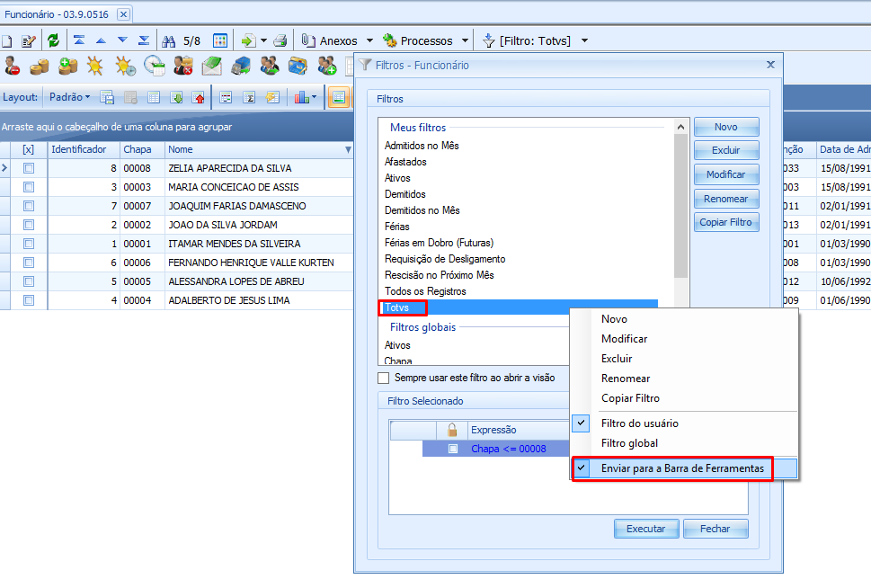Screen dimensions: 871x588
Task: Tick checkbox for ITAMAR MENDES DA SILVEIRA
Action: tap(29, 244)
